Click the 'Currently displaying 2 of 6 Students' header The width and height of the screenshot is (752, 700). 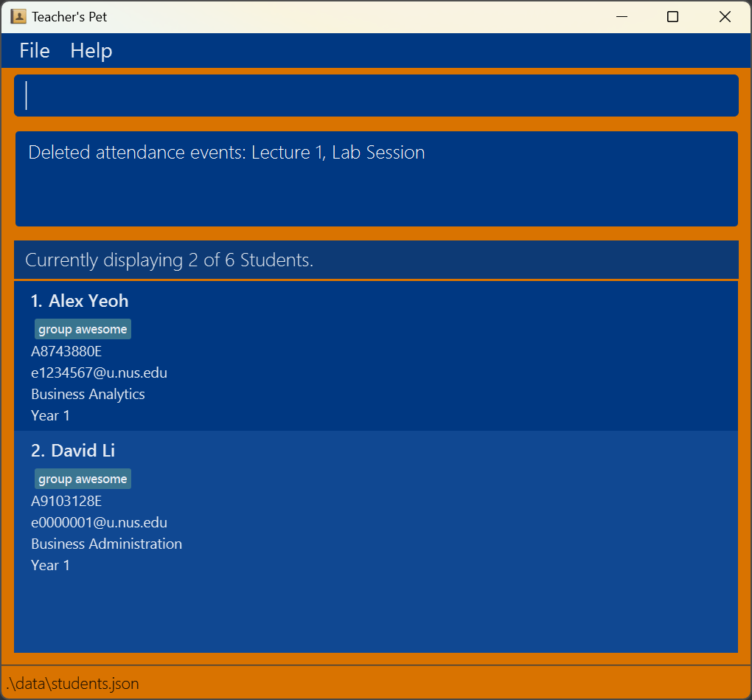pos(169,260)
